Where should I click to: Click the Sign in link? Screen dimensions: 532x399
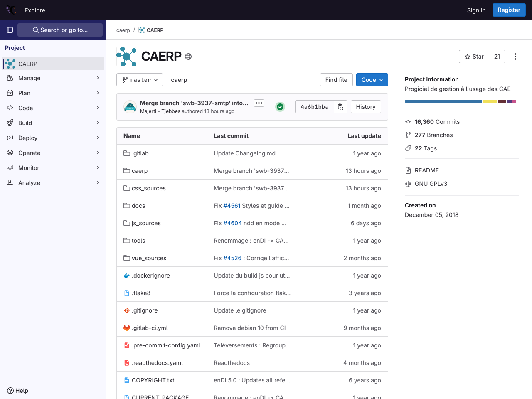pyautogui.click(x=476, y=10)
